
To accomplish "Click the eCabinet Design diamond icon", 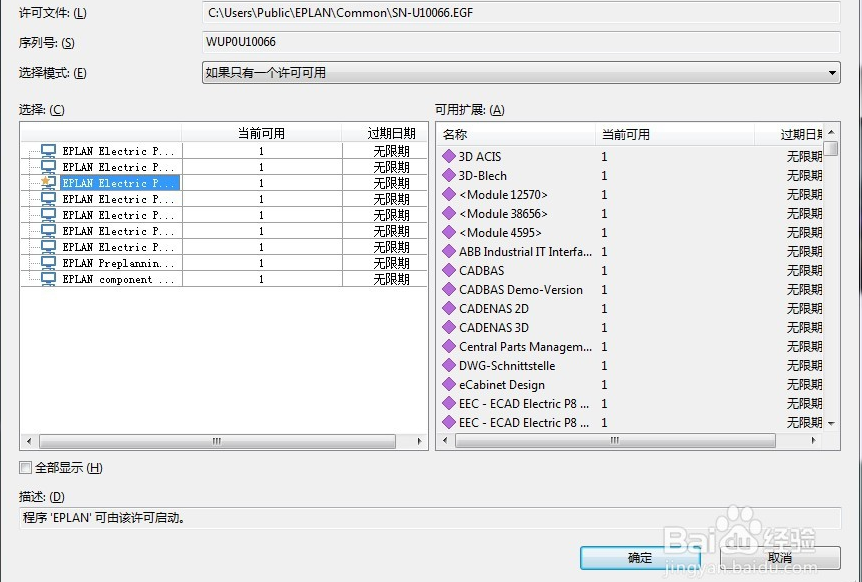I will click(449, 384).
